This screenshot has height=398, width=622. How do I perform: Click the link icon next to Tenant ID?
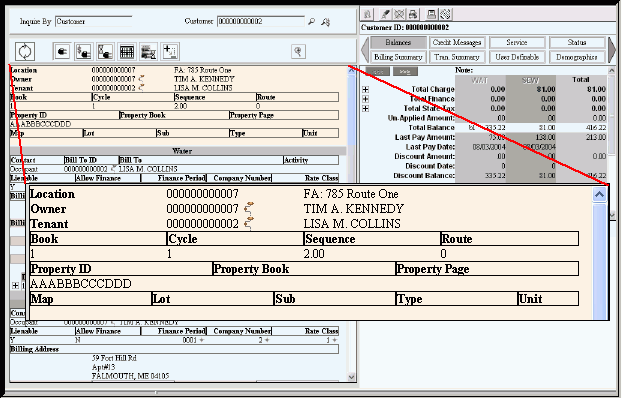pyautogui.click(x=141, y=88)
